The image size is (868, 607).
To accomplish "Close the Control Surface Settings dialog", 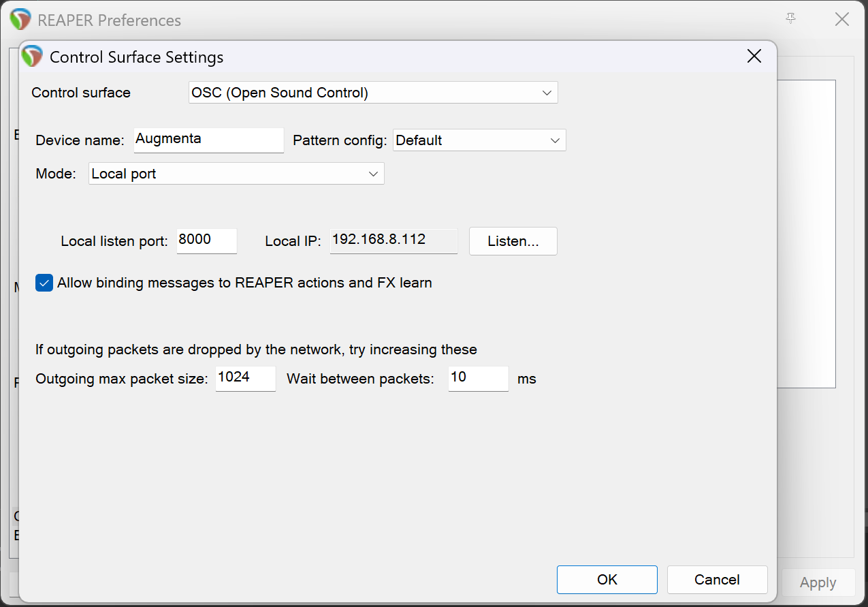I will 754,57.
